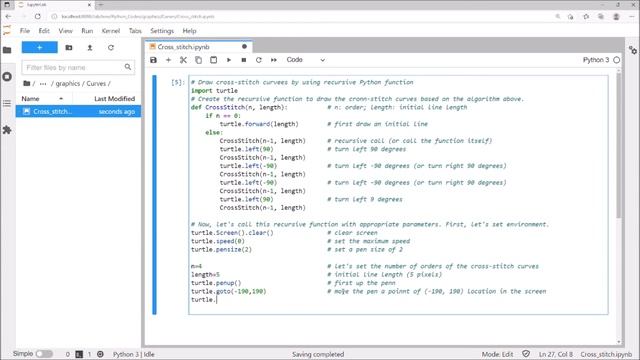Cut selected cell with scissors icon
The image size is (640, 360).
(x=183, y=60)
